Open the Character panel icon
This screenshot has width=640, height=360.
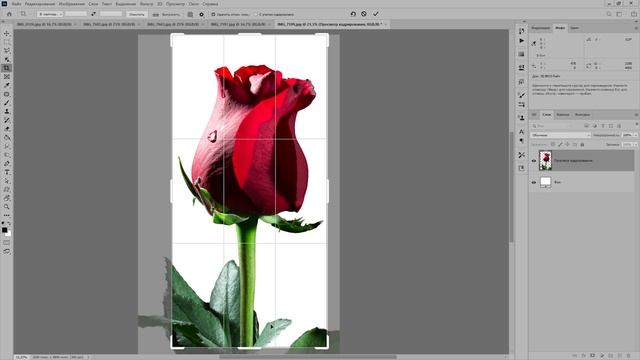[522, 131]
